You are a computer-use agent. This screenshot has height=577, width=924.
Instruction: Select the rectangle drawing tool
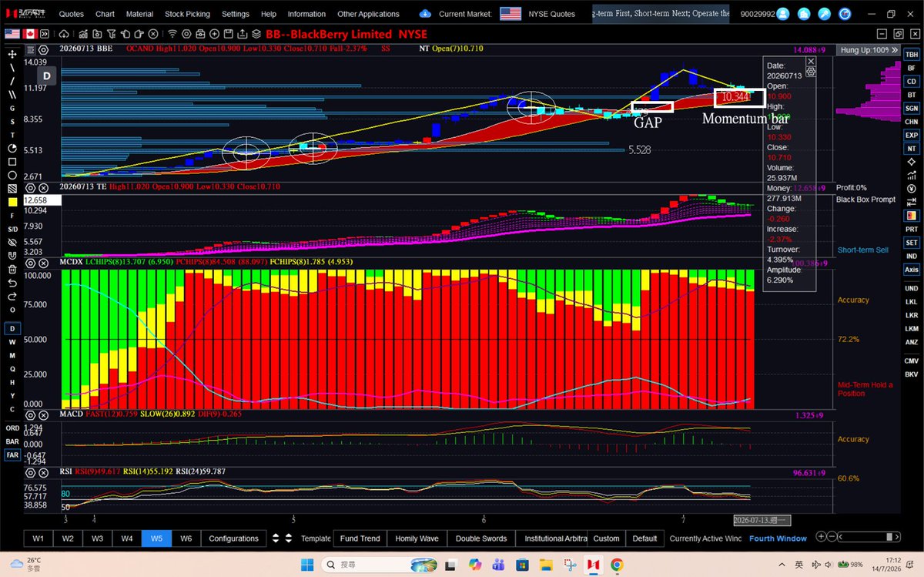pyautogui.click(x=12, y=162)
